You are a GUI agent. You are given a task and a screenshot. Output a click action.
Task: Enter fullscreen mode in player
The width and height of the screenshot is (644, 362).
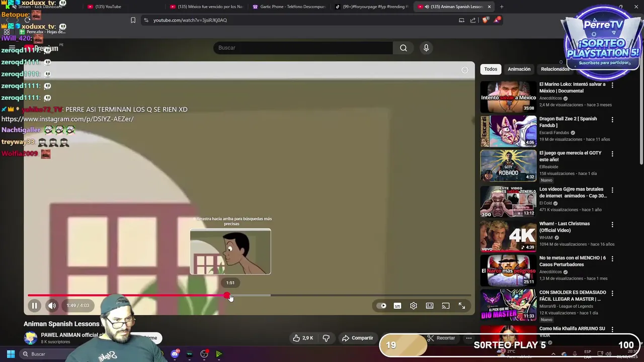point(462,306)
